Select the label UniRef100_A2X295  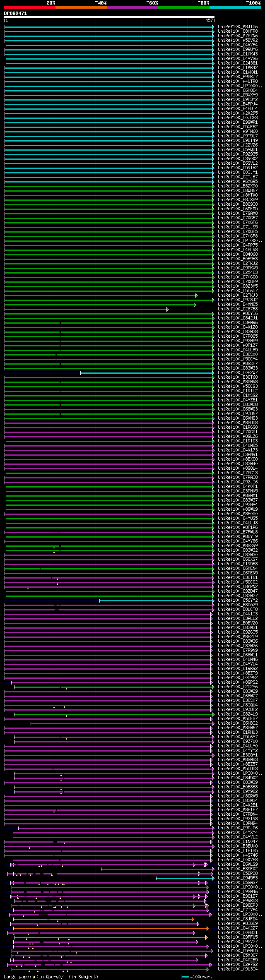click(x=238, y=113)
